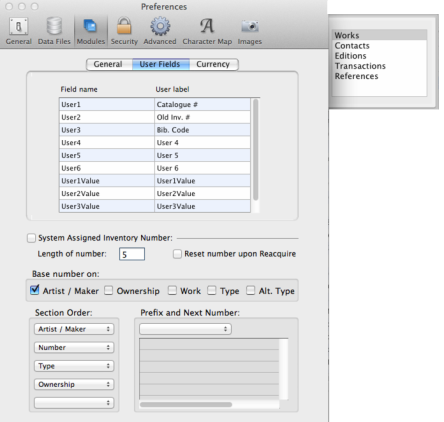This screenshot has height=422, width=444.
Task: Select Contacts in the module list
Action: [x=352, y=46]
